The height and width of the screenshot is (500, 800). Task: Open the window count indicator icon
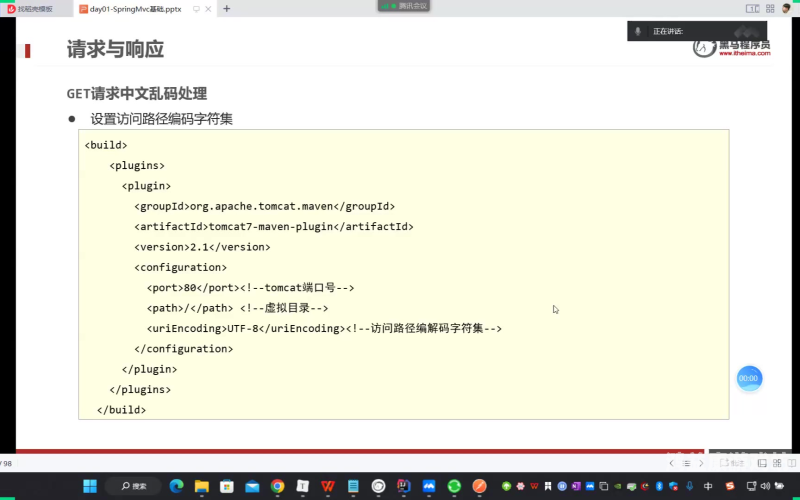coord(753,9)
